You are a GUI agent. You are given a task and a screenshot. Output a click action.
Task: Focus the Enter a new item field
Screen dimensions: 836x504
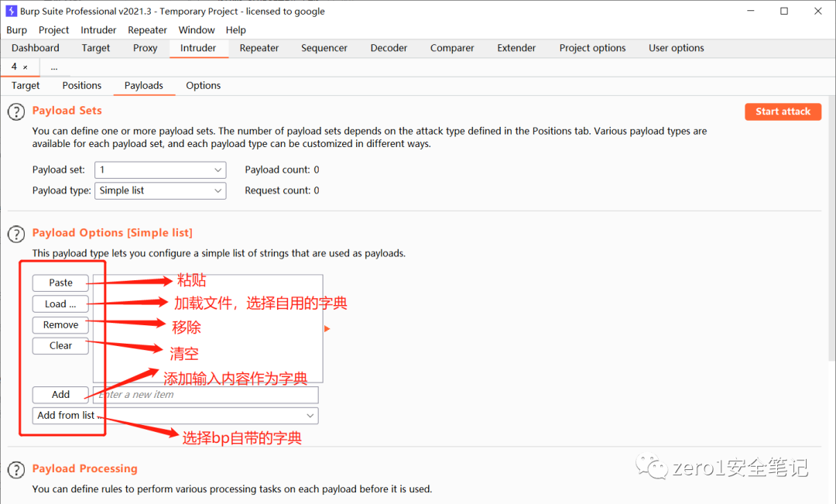[206, 395]
